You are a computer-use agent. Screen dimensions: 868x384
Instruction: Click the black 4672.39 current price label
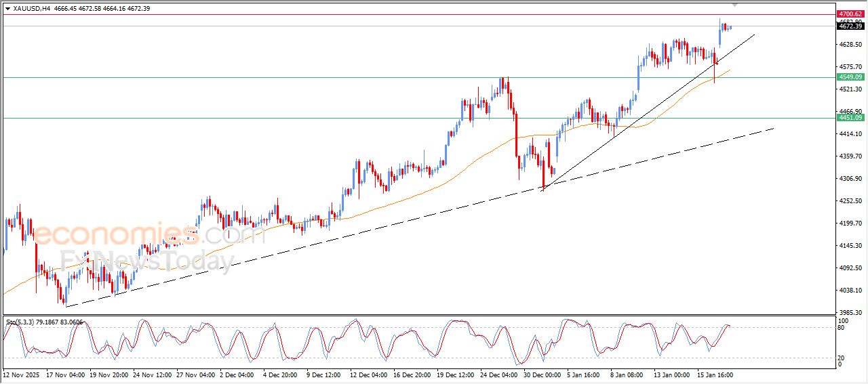(850, 26)
